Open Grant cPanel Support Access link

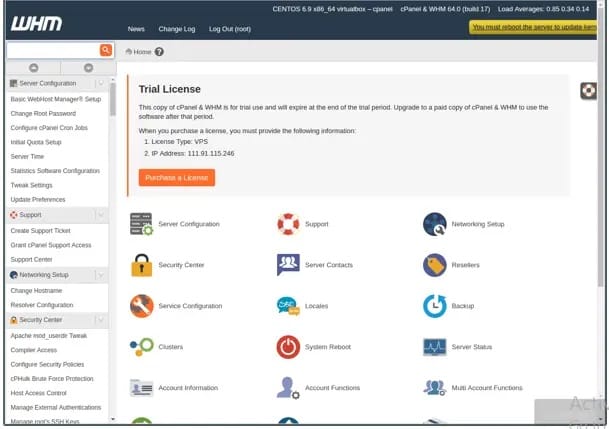51,245
